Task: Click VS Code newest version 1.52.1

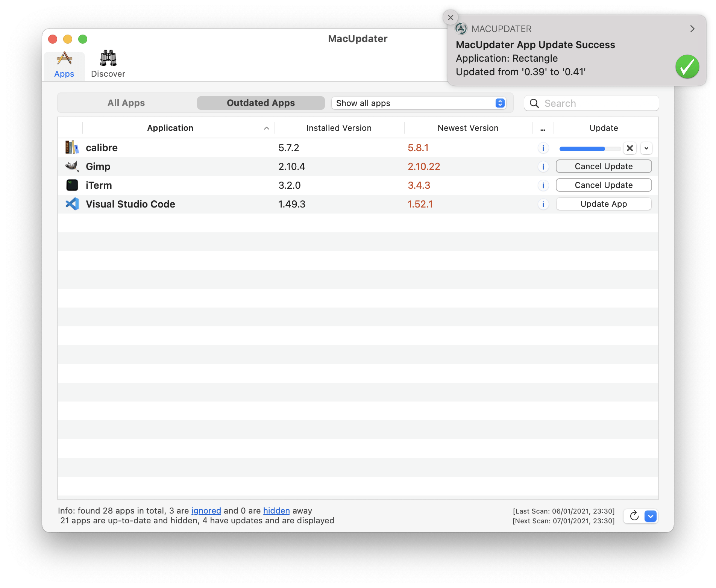Action: point(420,204)
